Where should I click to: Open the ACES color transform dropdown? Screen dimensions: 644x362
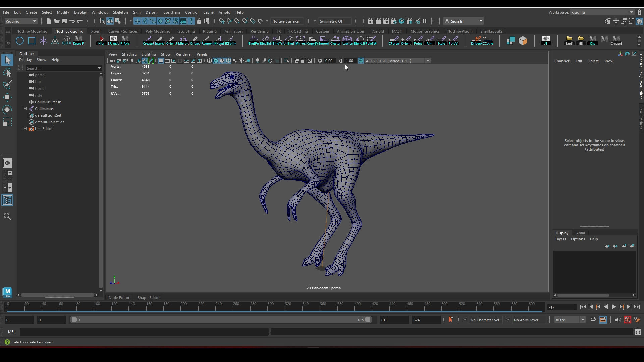(x=398, y=61)
